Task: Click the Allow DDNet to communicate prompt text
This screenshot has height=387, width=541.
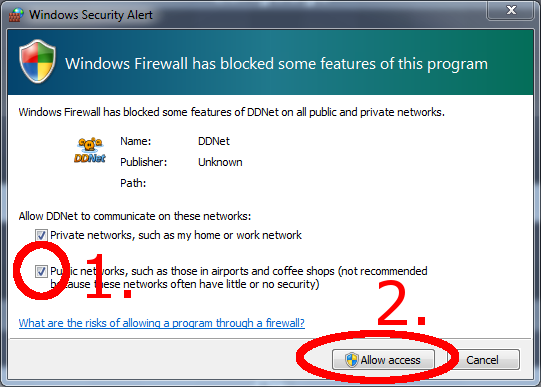Action: point(135,216)
